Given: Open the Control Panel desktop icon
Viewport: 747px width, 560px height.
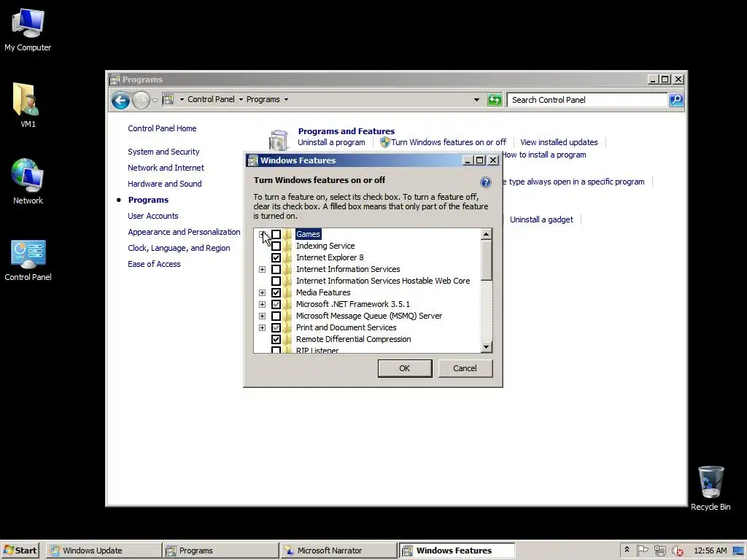Looking at the screenshot, I should pyautogui.click(x=28, y=260).
